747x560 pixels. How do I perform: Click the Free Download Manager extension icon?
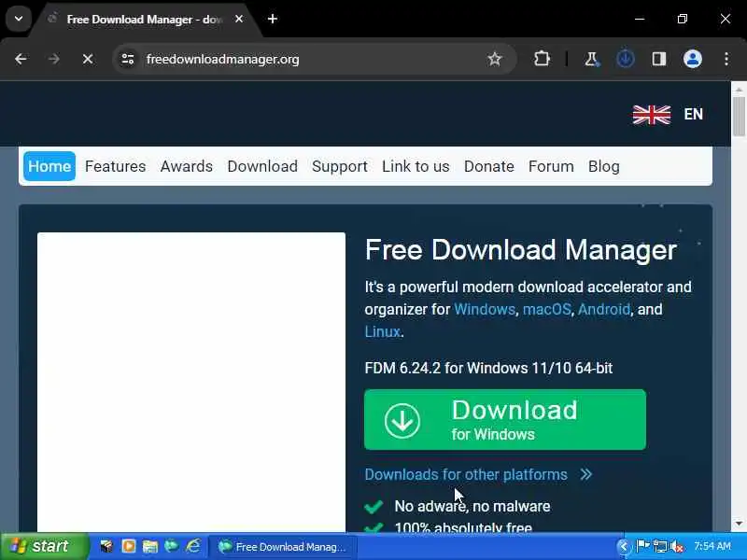[625, 59]
